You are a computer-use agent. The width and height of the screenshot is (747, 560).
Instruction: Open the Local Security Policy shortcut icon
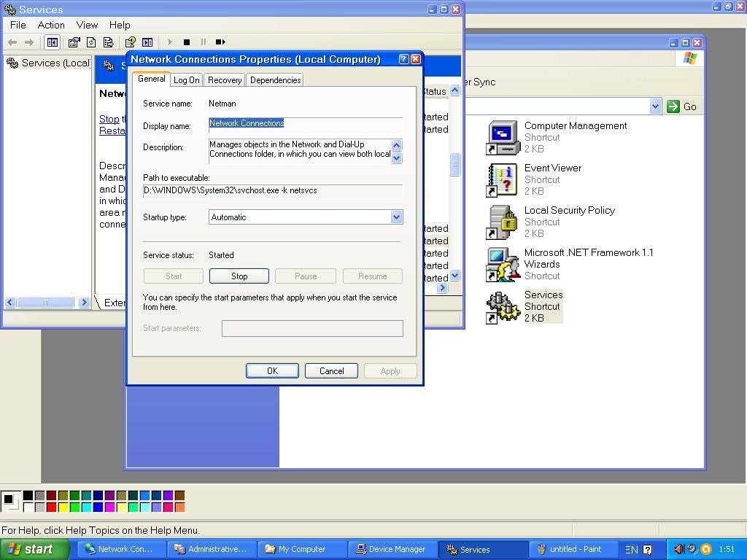502,222
